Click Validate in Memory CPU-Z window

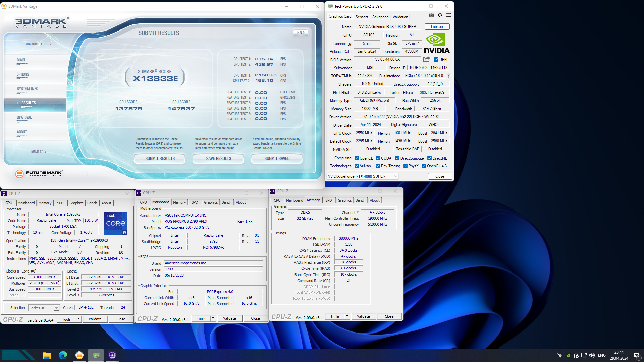tap(363, 316)
